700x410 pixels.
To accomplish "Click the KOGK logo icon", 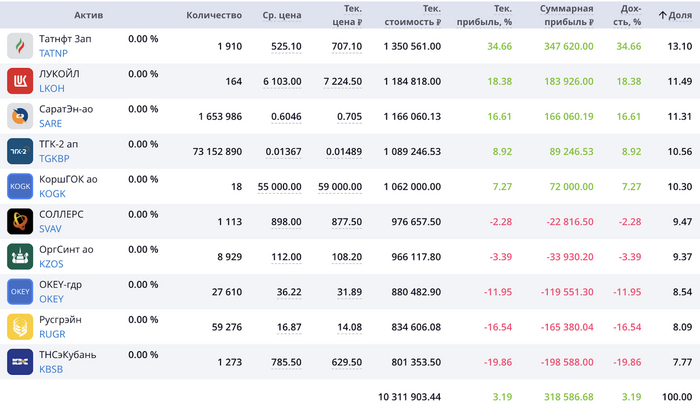I will (21, 186).
